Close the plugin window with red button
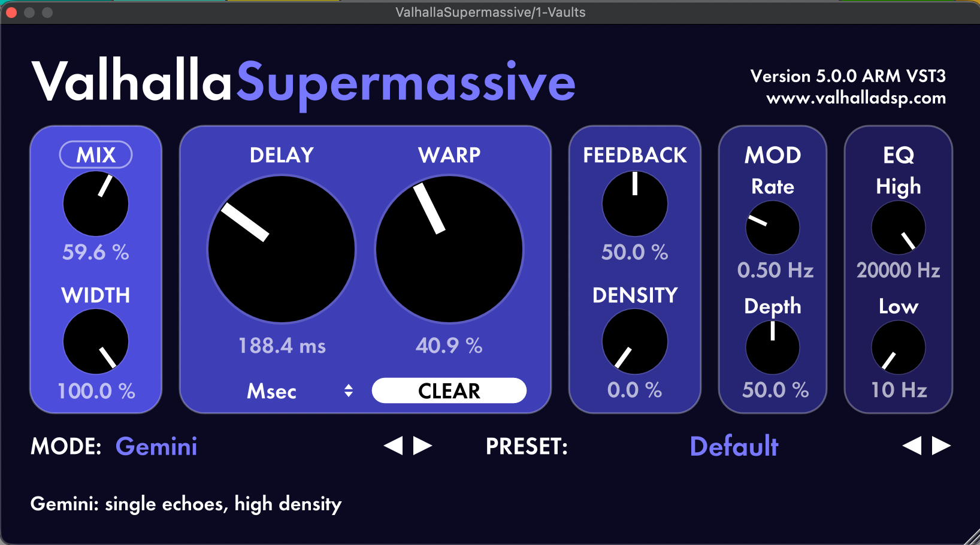Viewport: 980px width, 545px height. point(11,12)
